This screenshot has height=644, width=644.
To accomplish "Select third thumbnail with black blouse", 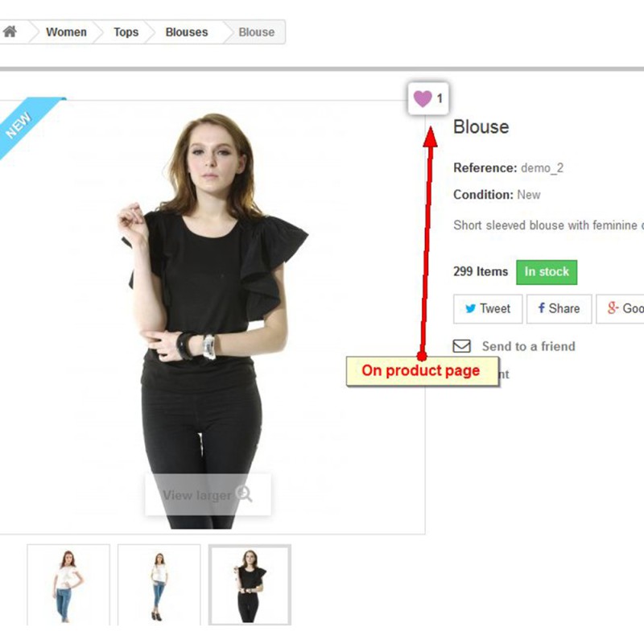I will [x=250, y=585].
